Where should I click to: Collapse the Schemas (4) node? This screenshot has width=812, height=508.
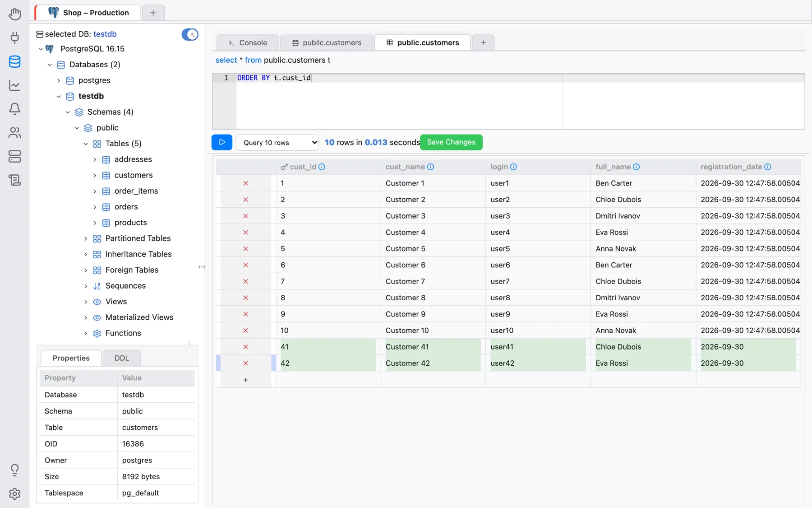68,112
